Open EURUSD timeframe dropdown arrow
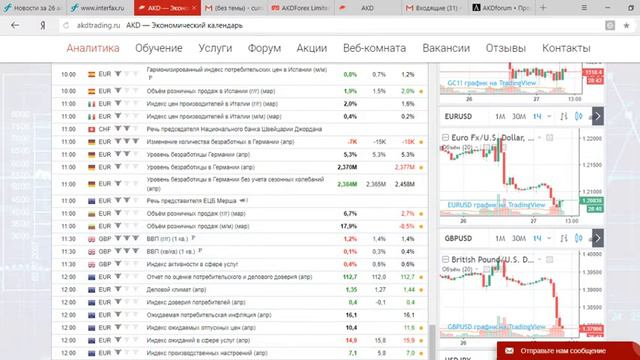Image resolution: width=640 pixels, height=360 pixels. pyautogui.click(x=549, y=117)
